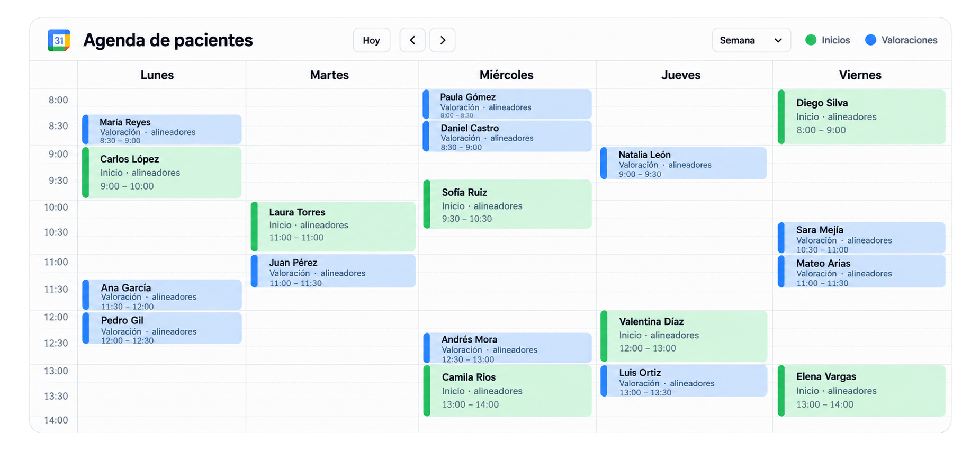This screenshot has height=450, width=980.
Task: Click the Agenda de pacientes title
Action: (x=168, y=40)
